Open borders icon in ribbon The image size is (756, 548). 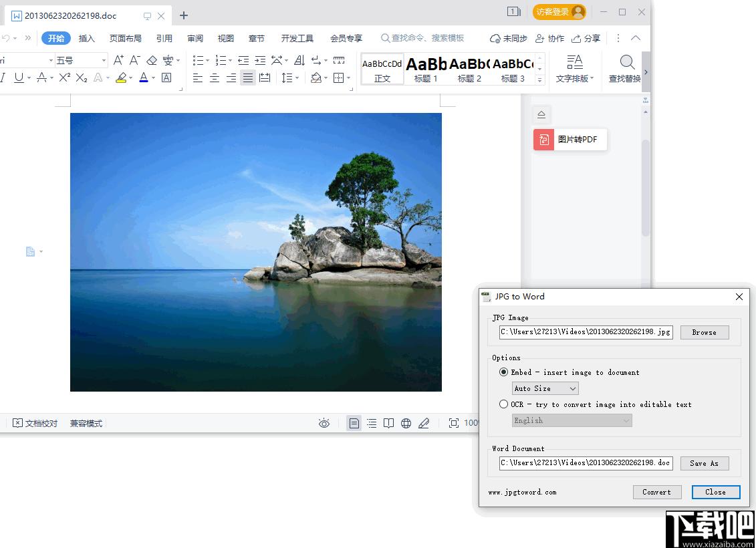(338, 78)
